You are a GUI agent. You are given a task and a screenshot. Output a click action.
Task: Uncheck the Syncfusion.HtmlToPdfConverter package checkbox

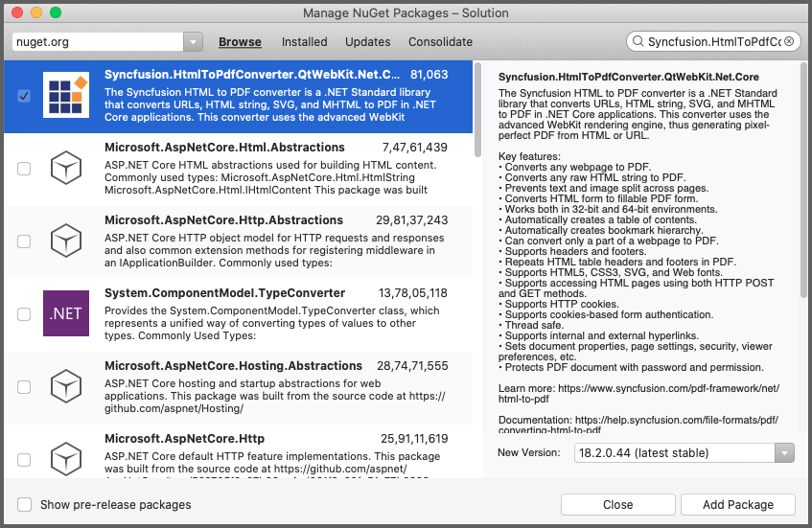click(x=24, y=96)
